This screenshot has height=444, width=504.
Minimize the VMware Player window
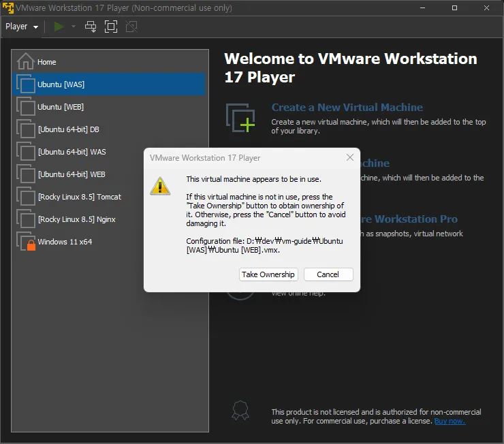[x=423, y=7]
